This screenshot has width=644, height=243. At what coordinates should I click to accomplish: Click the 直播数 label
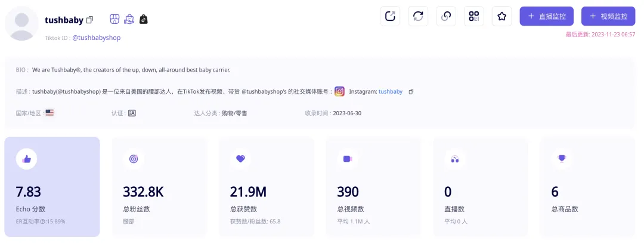click(x=454, y=209)
